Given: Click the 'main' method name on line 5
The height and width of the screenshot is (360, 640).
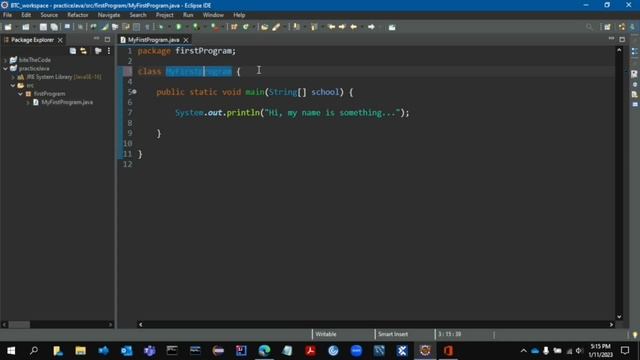Looking at the screenshot, I should (255, 92).
